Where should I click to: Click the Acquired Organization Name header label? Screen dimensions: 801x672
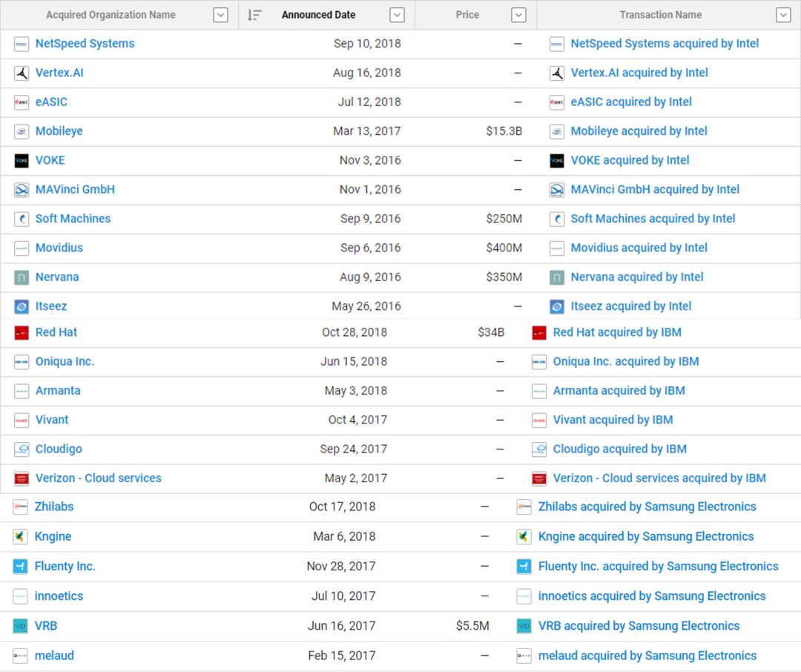click(x=111, y=16)
